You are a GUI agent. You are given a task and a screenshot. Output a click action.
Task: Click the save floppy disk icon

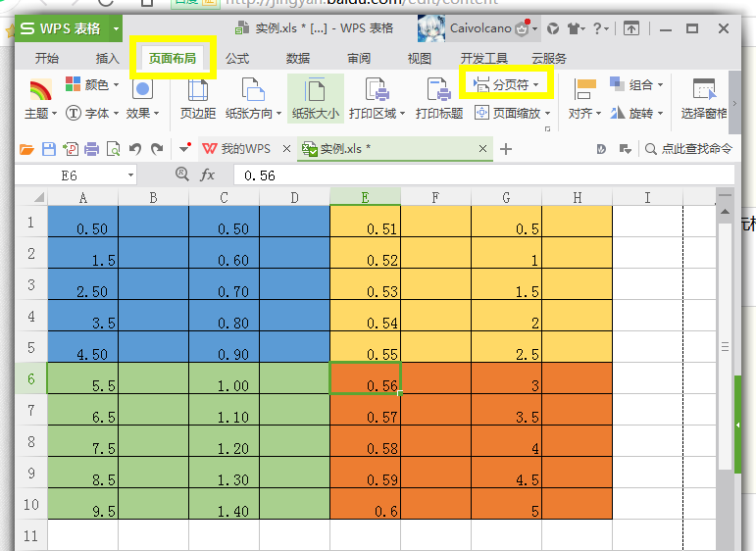coord(49,149)
